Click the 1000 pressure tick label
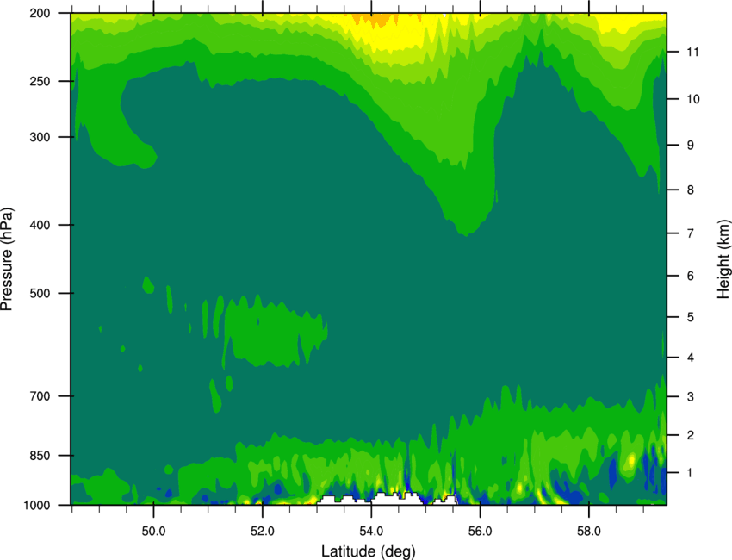The width and height of the screenshot is (732, 560). click(37, 505)
